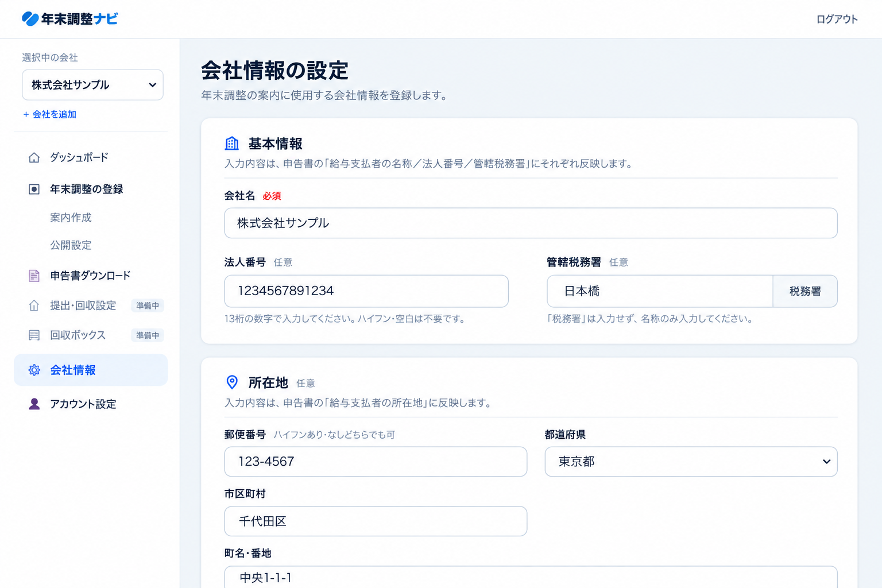Click the + 会社を追加 link
This screenshot has height=588, width=882.
tap(49, 114)
